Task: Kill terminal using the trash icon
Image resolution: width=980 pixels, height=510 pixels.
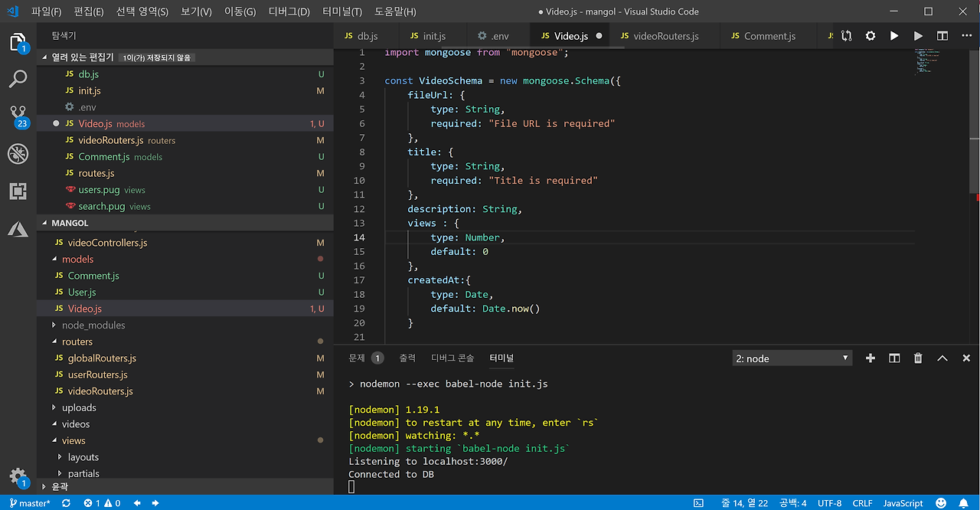Action: point(918,358)
